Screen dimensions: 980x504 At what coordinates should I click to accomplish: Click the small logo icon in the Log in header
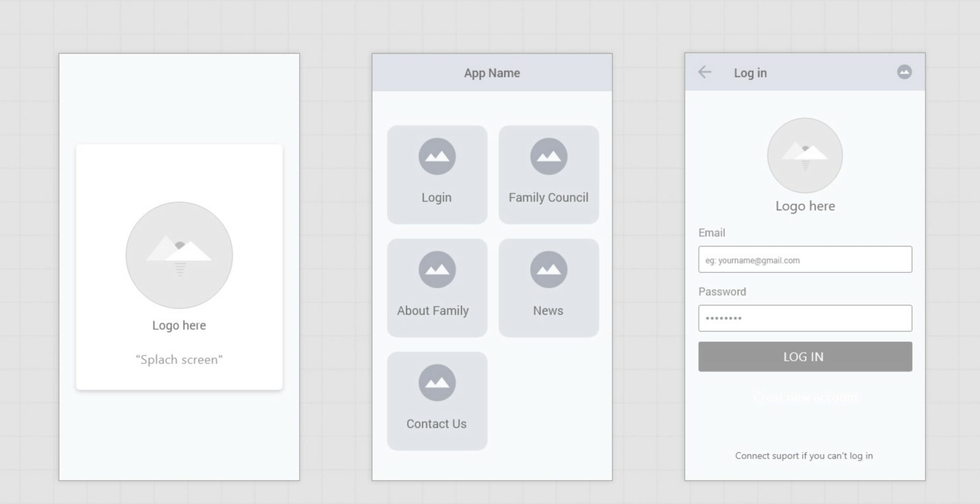click(904, 72)
